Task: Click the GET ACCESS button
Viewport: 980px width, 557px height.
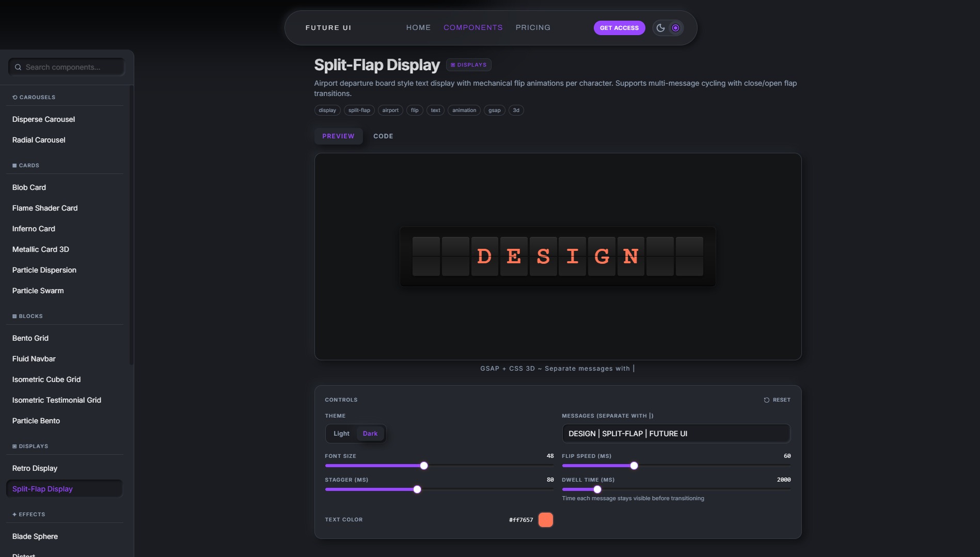Action: 619,28
